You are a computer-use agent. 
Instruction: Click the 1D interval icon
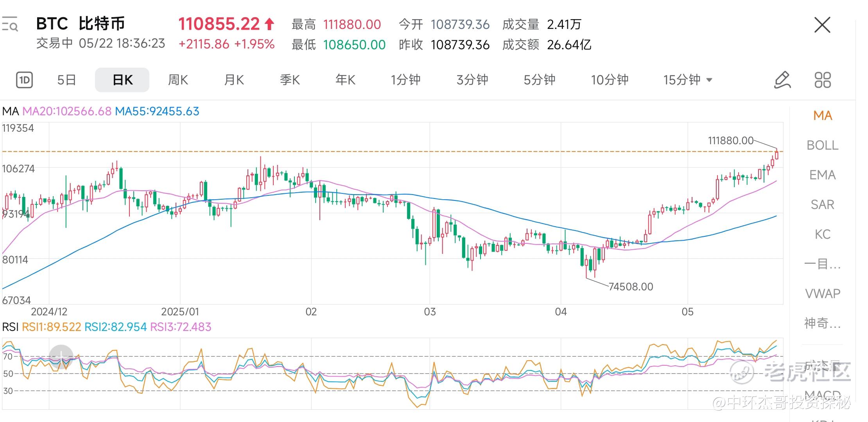point(24,80)
